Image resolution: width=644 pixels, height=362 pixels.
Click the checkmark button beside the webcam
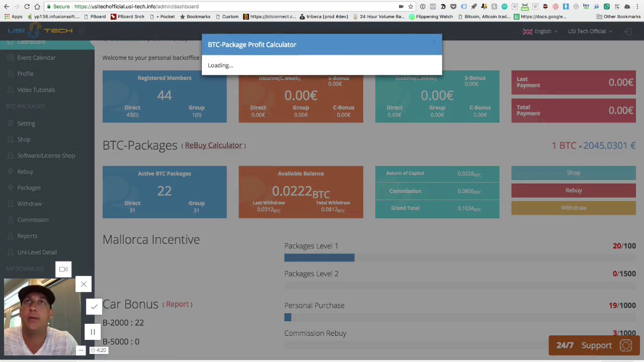[x=94, y=306]
